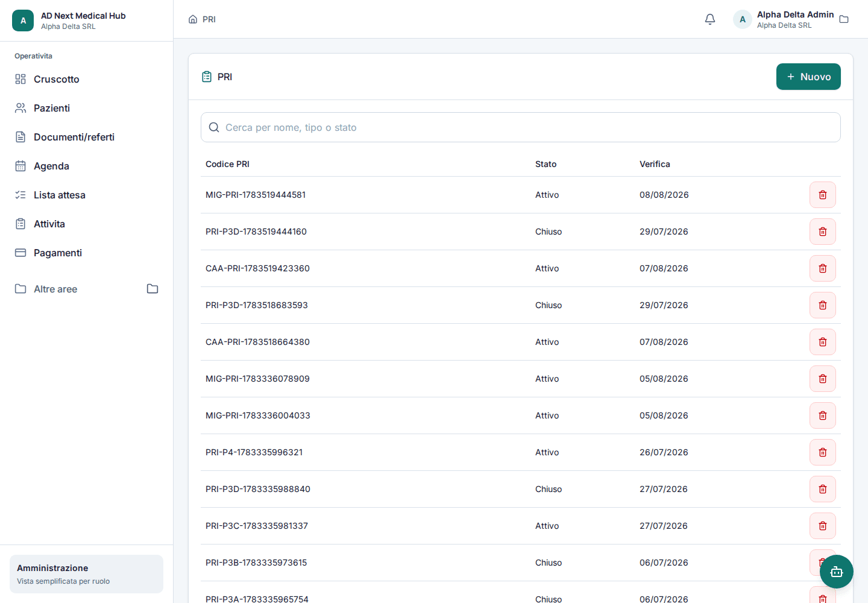This screenshot has width=868, height=603.
Task: Open the Agenda page
Action: tap(86, 166)
